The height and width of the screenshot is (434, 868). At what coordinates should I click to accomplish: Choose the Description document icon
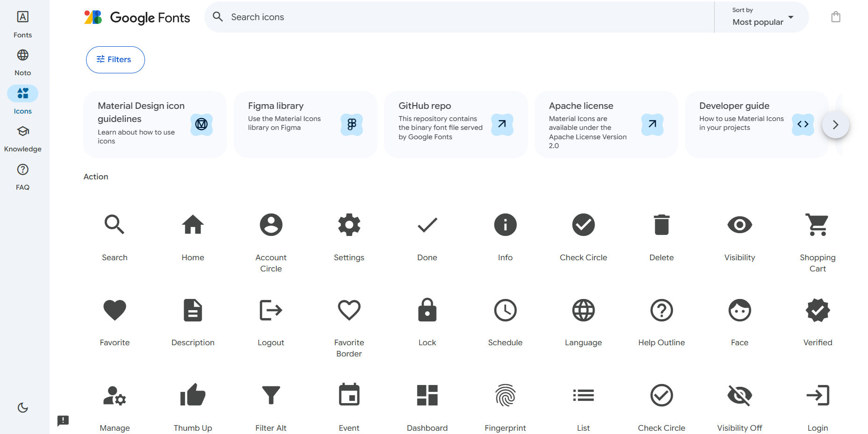pos(193,310)
